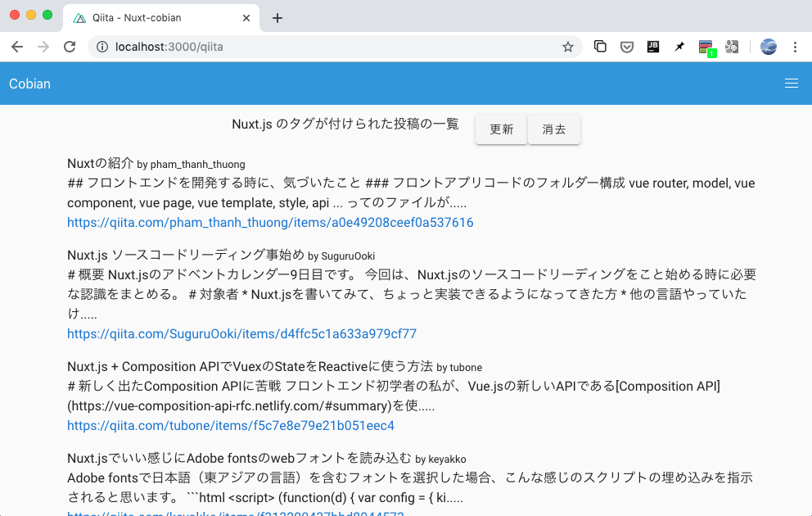
Task: Open a new browser tab
Action: coord(277,18)
